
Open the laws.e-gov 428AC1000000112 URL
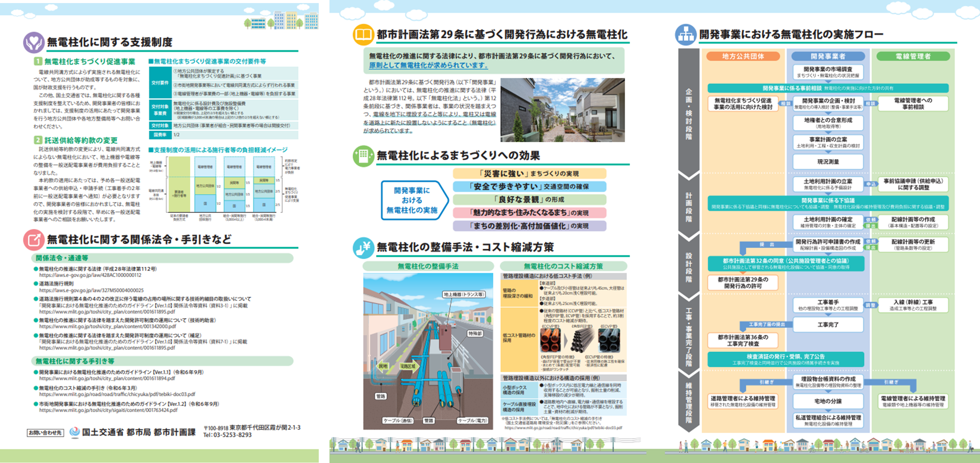pos(90,275)
